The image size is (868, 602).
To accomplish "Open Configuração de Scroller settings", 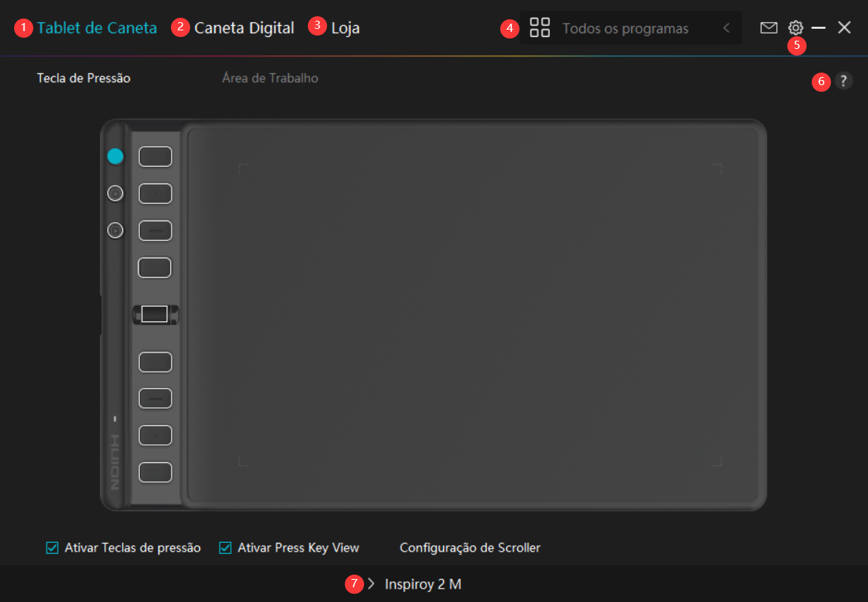I will point(470,548).
